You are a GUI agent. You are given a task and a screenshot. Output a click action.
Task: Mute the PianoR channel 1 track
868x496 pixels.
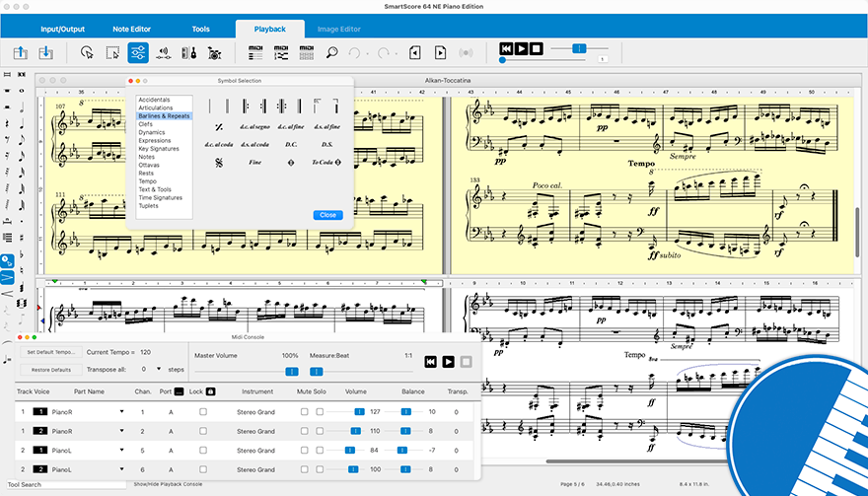pos(304,412)
